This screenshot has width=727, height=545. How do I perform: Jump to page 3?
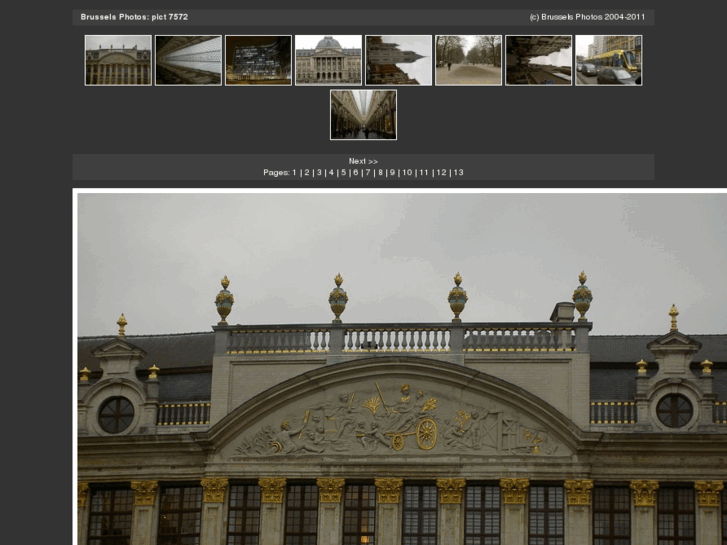click(x=319, y=173)
